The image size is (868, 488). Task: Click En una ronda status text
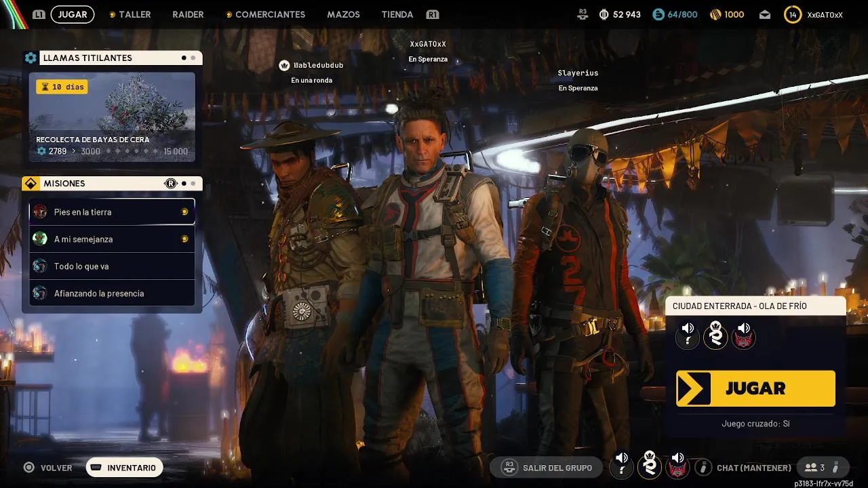point(311,80)
